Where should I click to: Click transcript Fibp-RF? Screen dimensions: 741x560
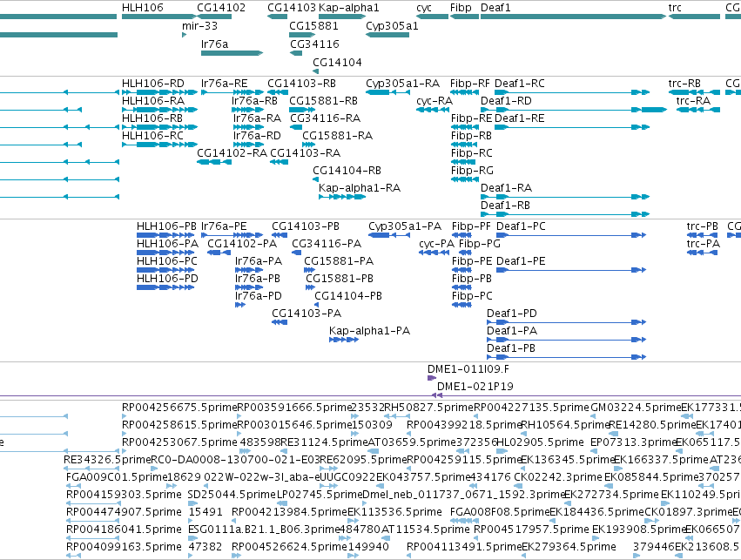pos(465,92)
